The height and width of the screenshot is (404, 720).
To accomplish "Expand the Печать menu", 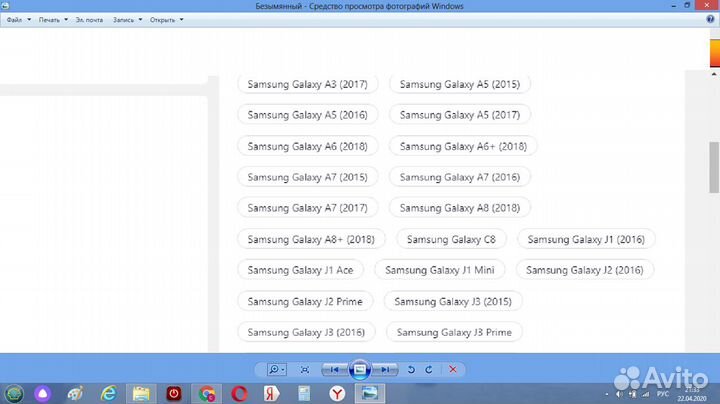I will tap(52, 19).
